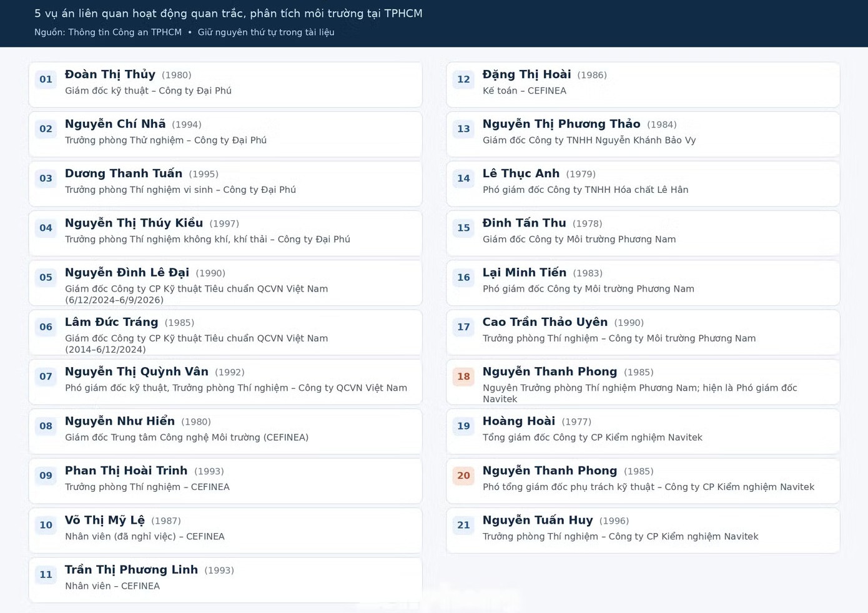Image resolution: width=868 pixels, height=613 pixels.
Task: Click number badge 13
Action: coord(463,129)
